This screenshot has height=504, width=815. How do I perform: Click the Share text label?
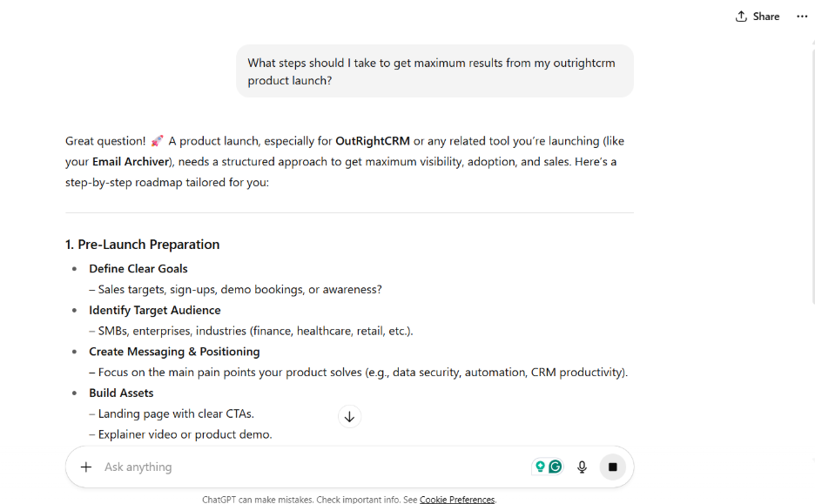(x=766, y=17)
